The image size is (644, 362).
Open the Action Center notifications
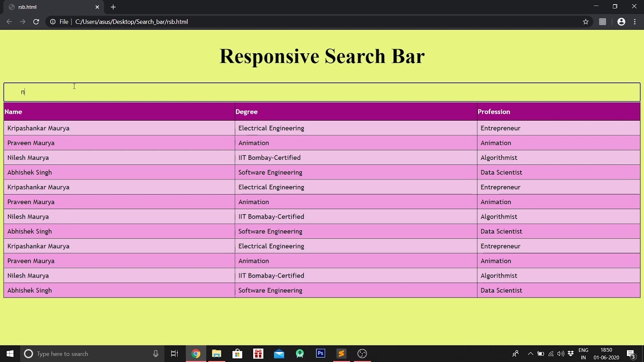631,353
